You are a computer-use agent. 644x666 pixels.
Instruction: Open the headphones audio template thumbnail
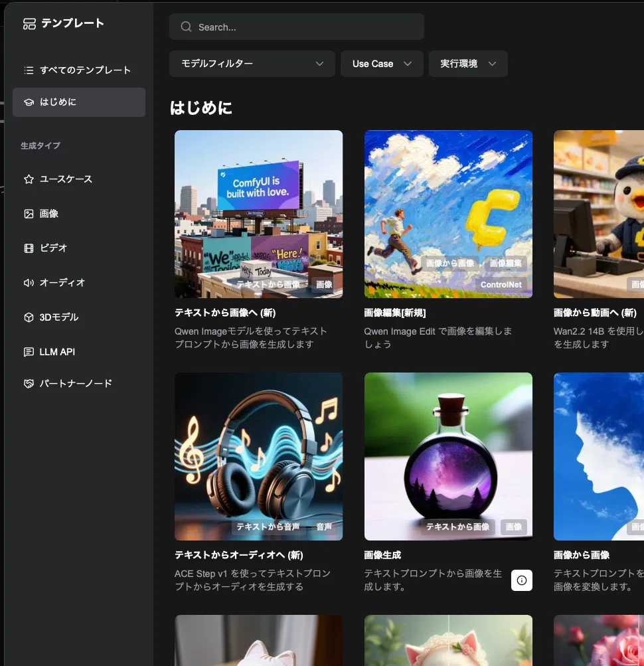[258, 457]
